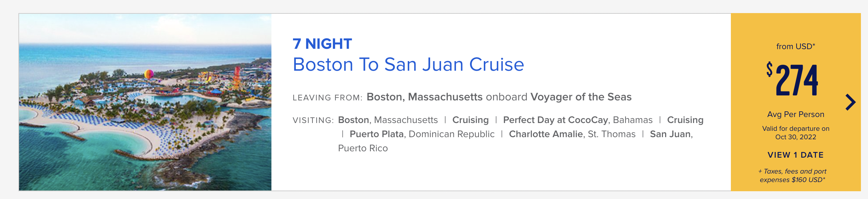868x199 pixels.
Task: Click the Boston To San Juan Cruise title
Action: (x=408, y=65)
